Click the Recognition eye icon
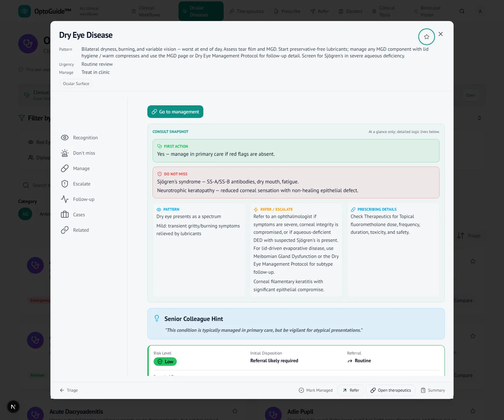 [65, 138]
